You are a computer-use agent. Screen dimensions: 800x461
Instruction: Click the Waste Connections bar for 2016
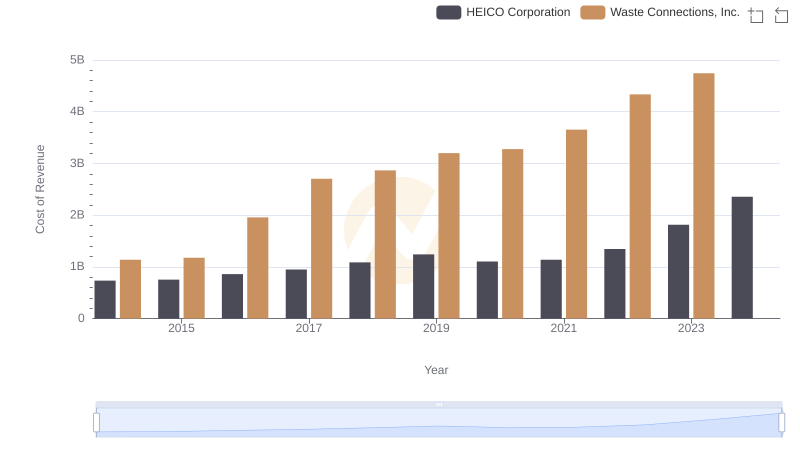pos(258,268)
